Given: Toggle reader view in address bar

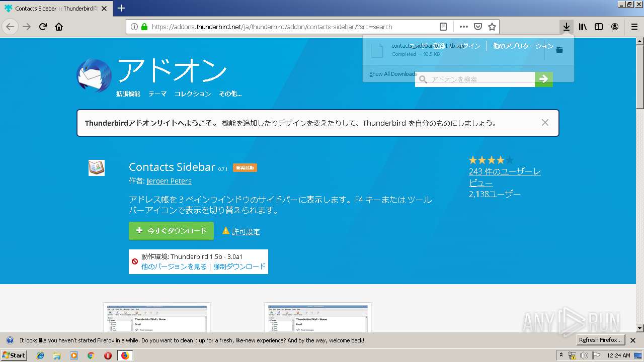Looking at the screenshot, I should click(443, 27).
